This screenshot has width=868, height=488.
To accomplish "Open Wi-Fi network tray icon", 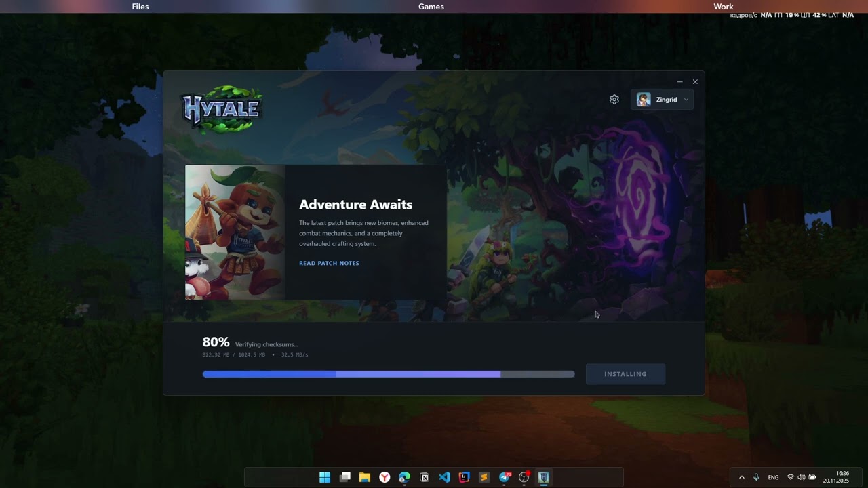I will tap(791, 477).
